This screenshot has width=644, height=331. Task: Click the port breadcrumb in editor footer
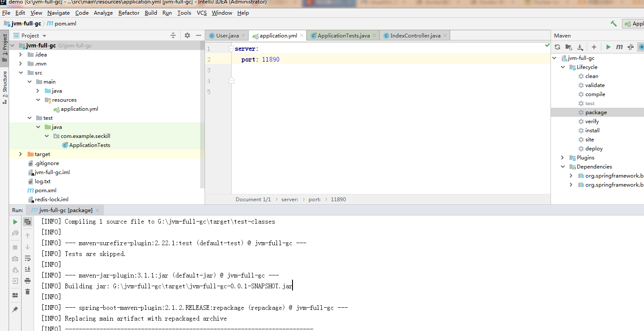(314, 200)
